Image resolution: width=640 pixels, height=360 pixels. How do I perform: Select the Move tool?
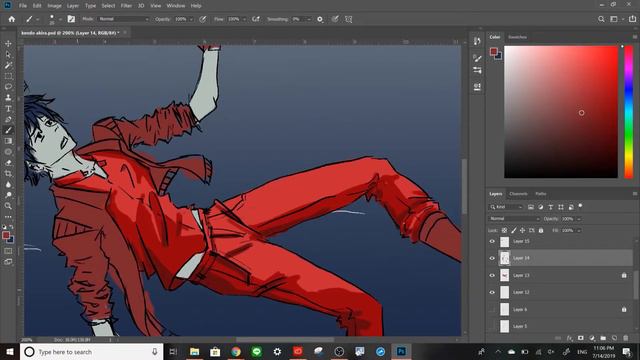(8, 43)
